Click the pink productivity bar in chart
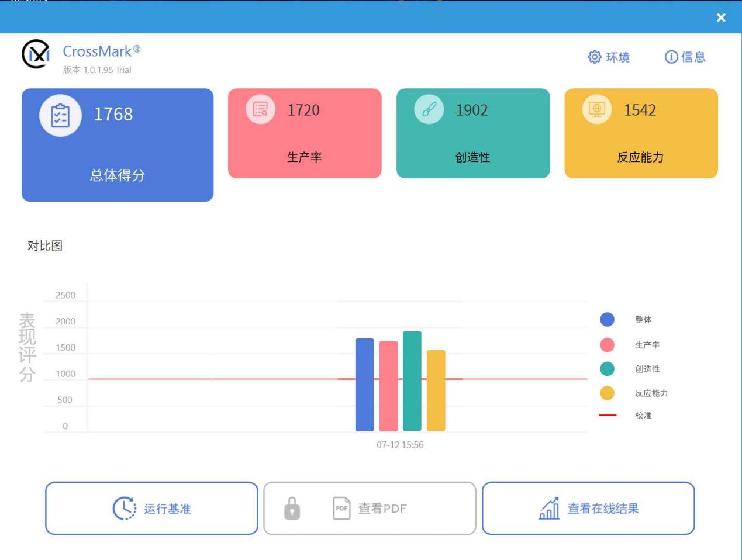 click(388, 386)
